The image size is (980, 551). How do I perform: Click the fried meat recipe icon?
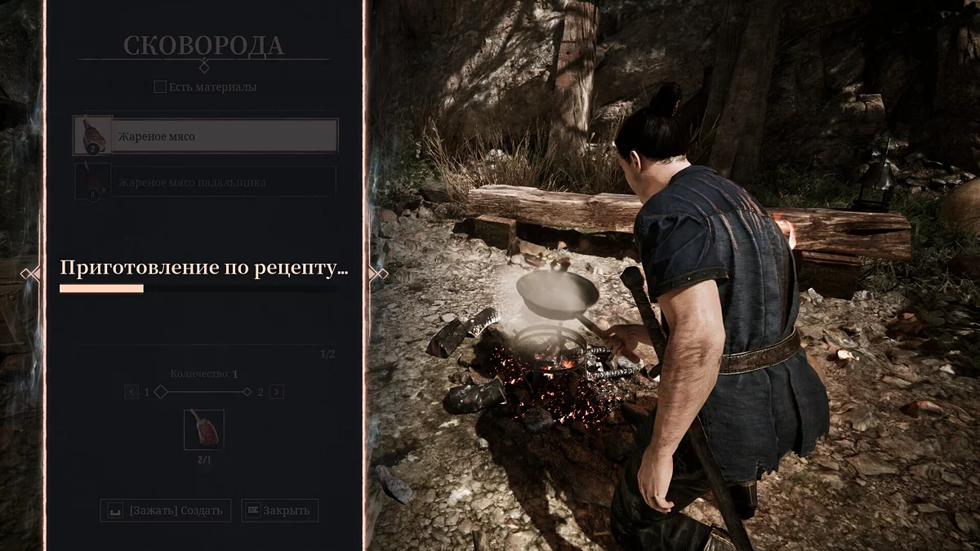[x=92, y=136]
